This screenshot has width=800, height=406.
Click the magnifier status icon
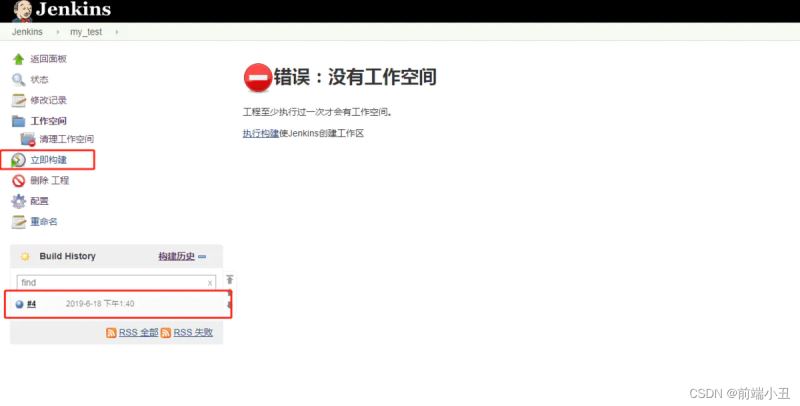point(18,80)
